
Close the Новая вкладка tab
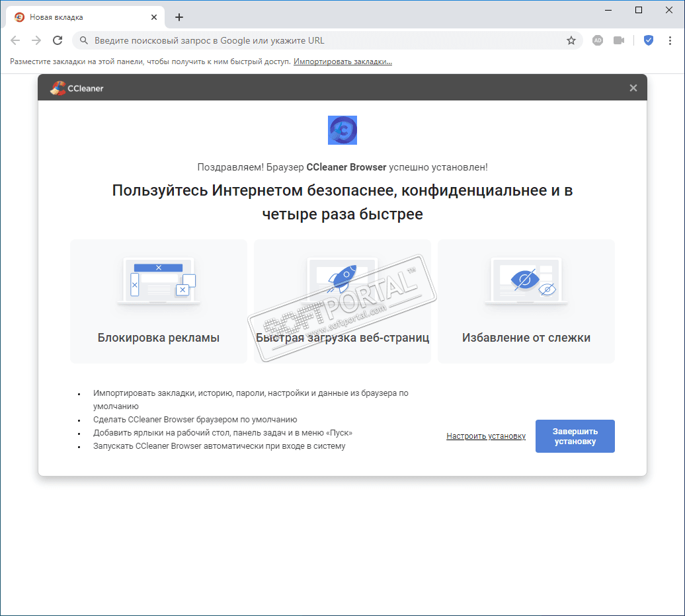(x=154, y=17)
